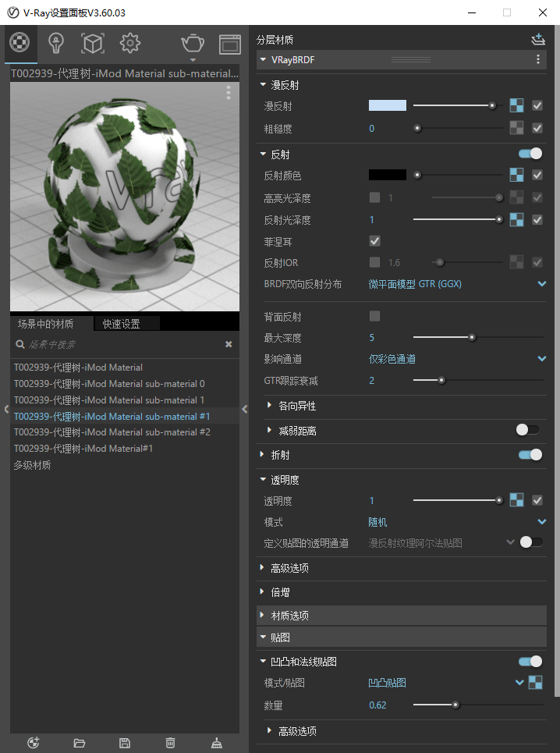The image size is (560, 753).
Task: Open the Settings gear tab icon
Action: 130,43
